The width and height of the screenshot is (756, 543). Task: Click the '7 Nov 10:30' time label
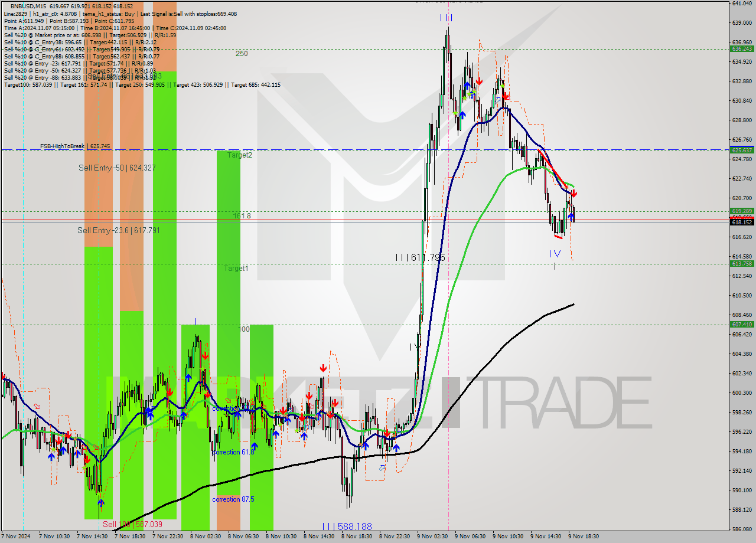coord(56,537)
